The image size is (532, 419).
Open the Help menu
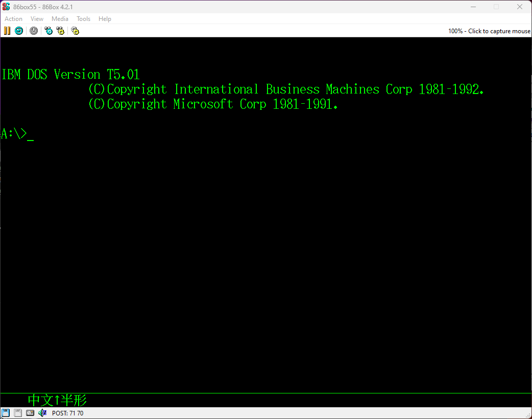tap(105, 19)
